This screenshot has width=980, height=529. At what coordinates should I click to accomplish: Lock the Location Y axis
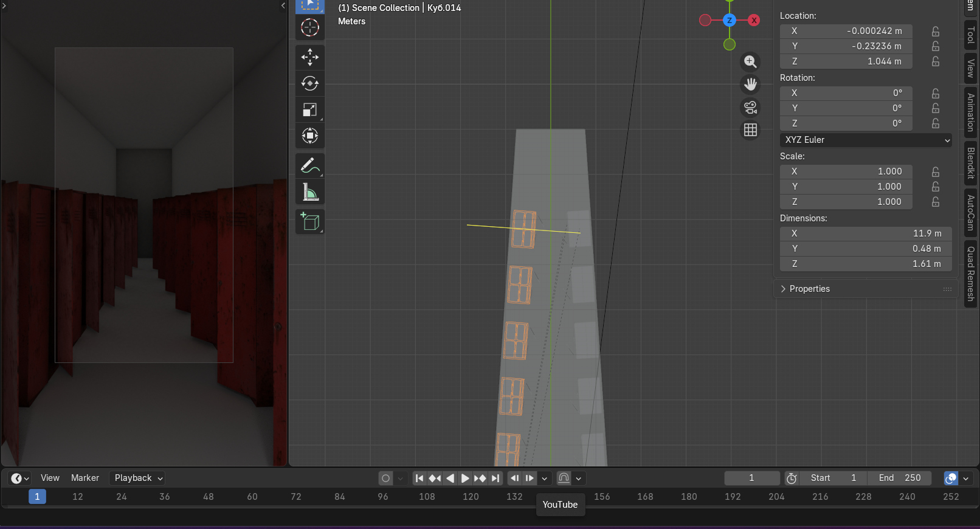[936, 46]
